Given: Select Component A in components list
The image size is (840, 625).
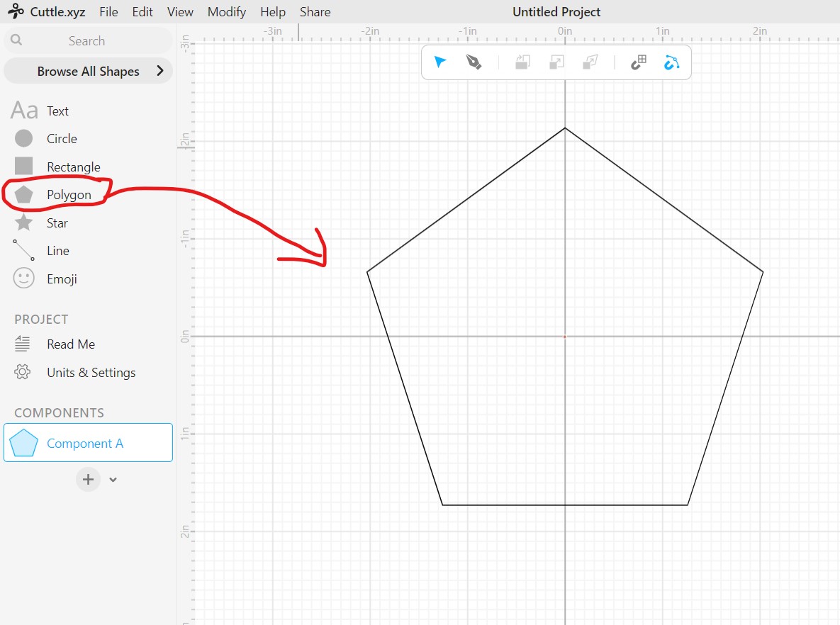Looking at the screenshot, I should tap(88, 443).
